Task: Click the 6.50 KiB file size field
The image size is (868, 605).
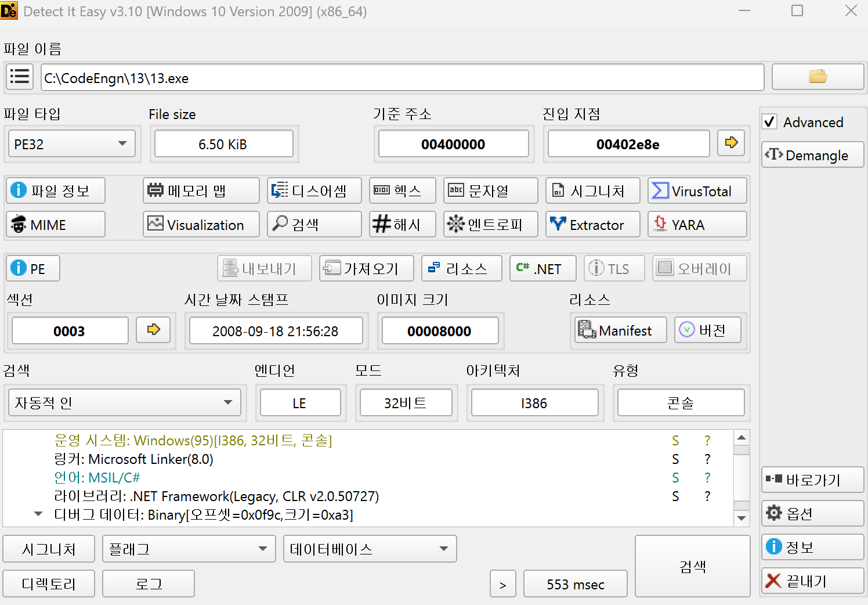Action: point(223,144)
